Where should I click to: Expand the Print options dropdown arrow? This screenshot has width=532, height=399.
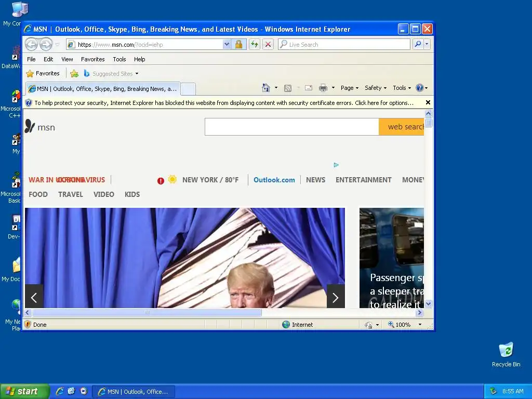coord(333,88)
